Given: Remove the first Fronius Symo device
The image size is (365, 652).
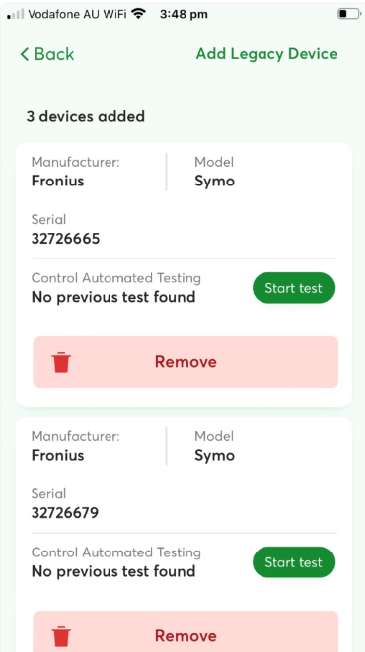Looking at the screenshot, I should coord(185,362).
